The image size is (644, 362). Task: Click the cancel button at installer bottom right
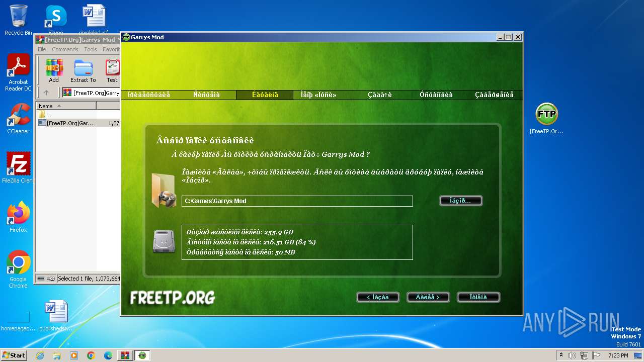[x=478, y=297]
